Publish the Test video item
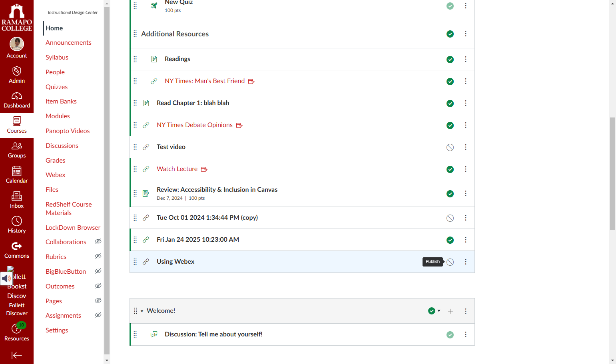Screen dimensions: 616x364 tap(450, 147)
